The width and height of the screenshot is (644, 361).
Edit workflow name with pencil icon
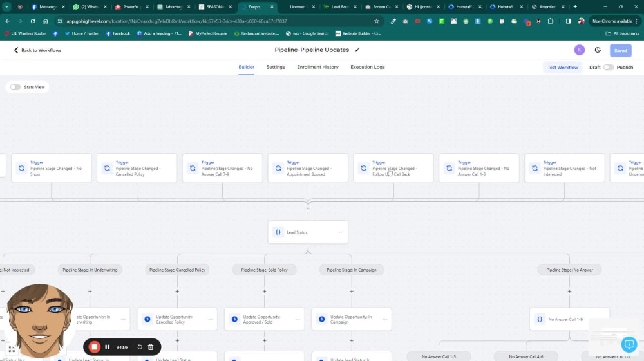tap(357, 50)
